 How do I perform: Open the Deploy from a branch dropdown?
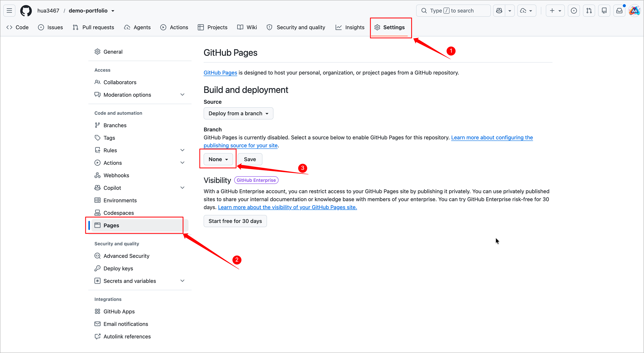click(238, 113)
